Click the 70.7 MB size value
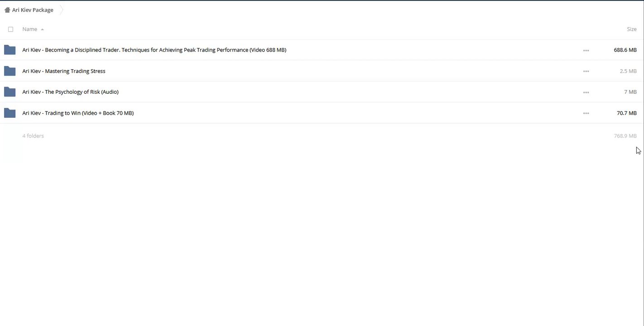This screenshot has width=644, height=326. tap(627, 113)
